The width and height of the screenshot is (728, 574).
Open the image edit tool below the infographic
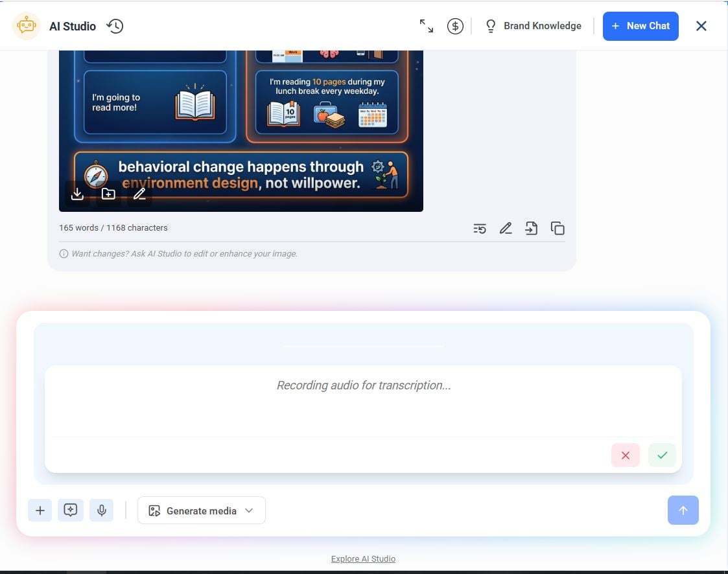click(x=139, y=193)
